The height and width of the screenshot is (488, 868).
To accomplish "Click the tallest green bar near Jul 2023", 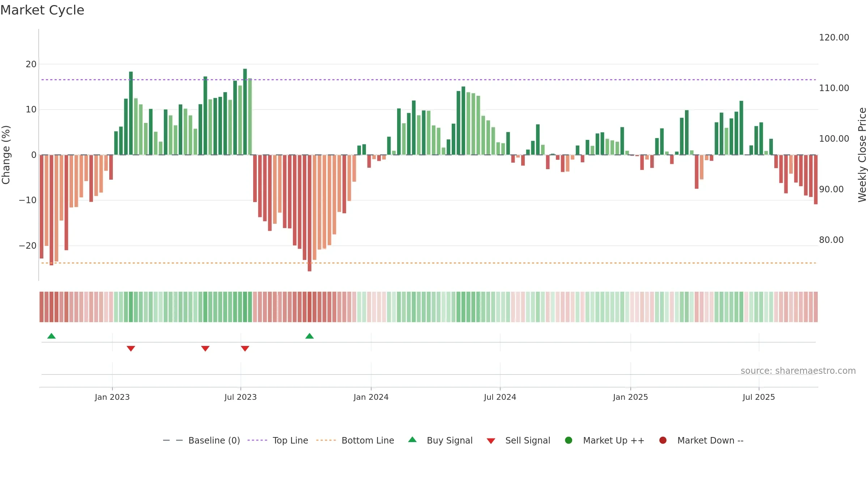I will click(x=245, y=112).
